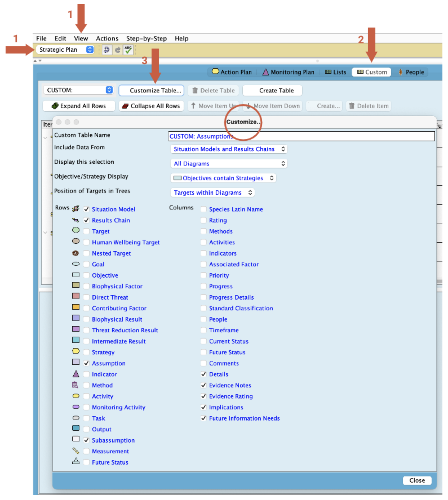Click the Contributing Factor orange swatch
Viewport: 448px width, 500px height.
pos(76,307)
